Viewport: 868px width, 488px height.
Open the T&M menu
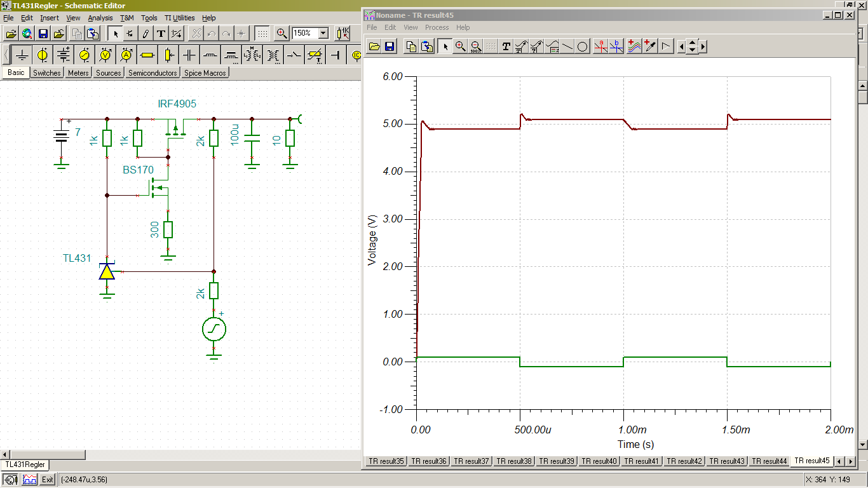pyautogui.click(x=127, y=18)
